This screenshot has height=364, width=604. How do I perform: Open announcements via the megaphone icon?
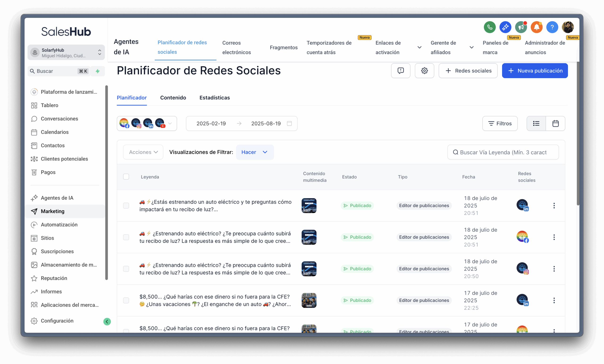coord(521,27)
